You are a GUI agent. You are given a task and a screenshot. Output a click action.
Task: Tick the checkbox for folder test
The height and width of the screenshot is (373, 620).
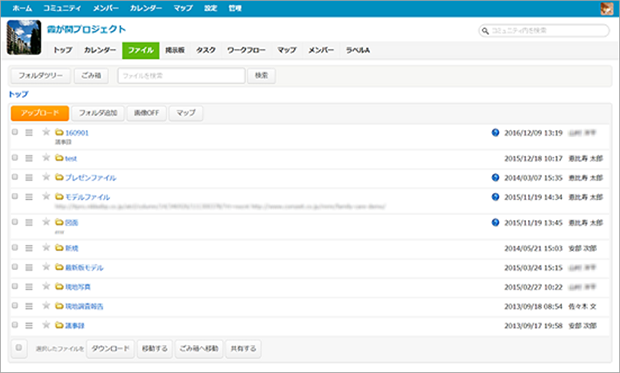tap(15, 157)
